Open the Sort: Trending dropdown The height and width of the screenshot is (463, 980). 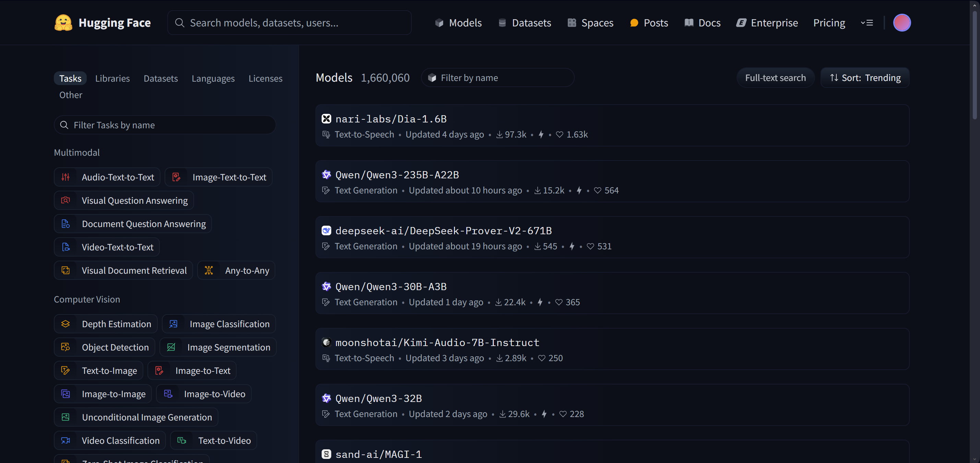pyautogui.click(x=865, y=78)
